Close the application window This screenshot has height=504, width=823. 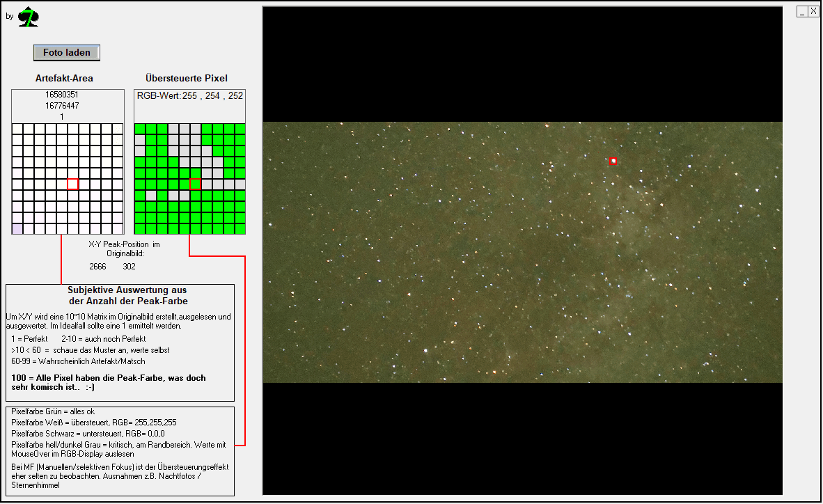(813, 12)
